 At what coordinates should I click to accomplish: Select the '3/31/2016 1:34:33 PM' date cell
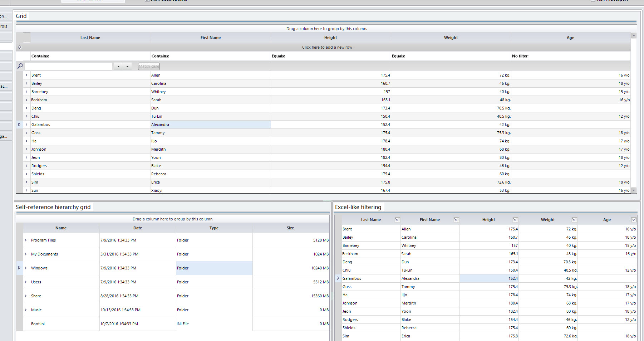point(138,254)
